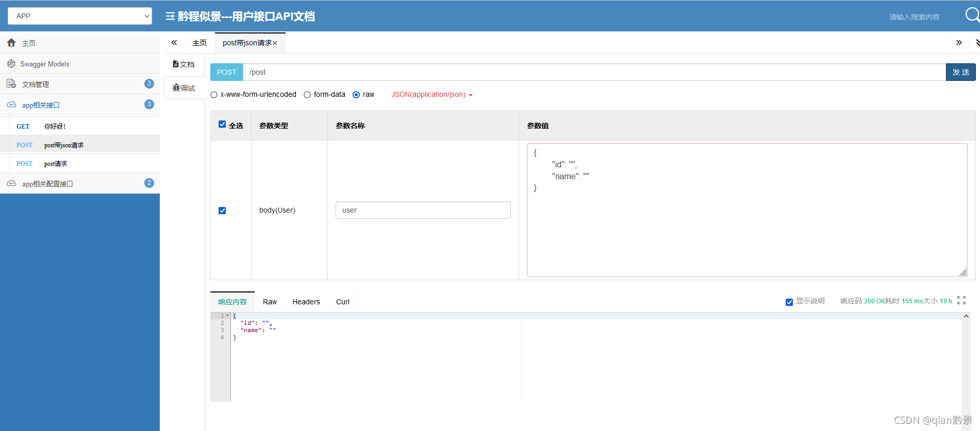Go to 主页 in the sidebar
The image size is (980, 431).
pos(80,43)
